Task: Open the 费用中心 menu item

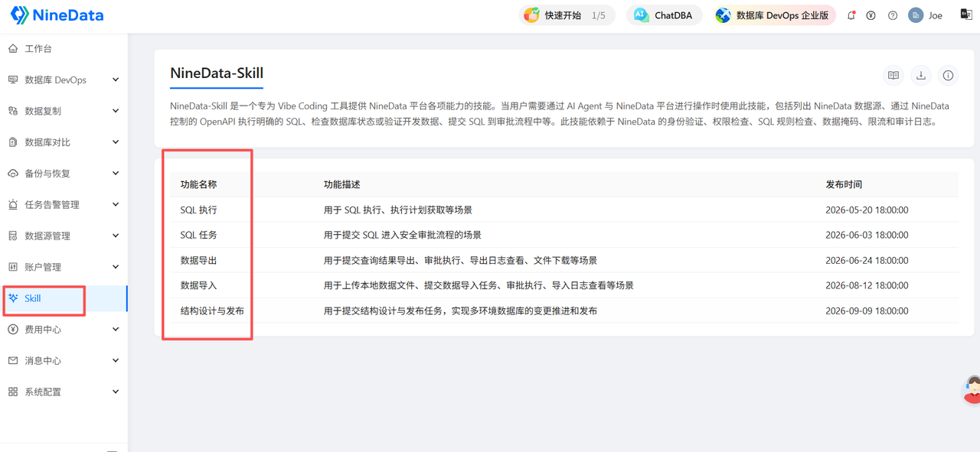Action: click(64, 330)
